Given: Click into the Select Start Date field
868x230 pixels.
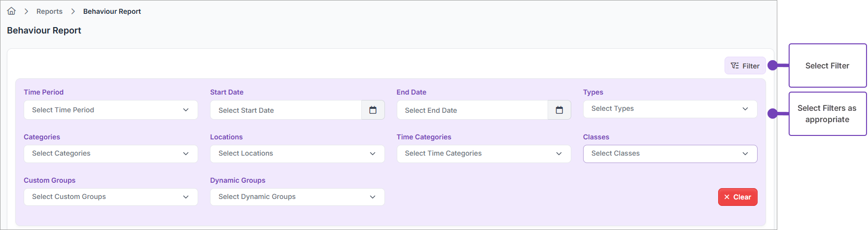Looking at the screenshot, I should 286,110.
